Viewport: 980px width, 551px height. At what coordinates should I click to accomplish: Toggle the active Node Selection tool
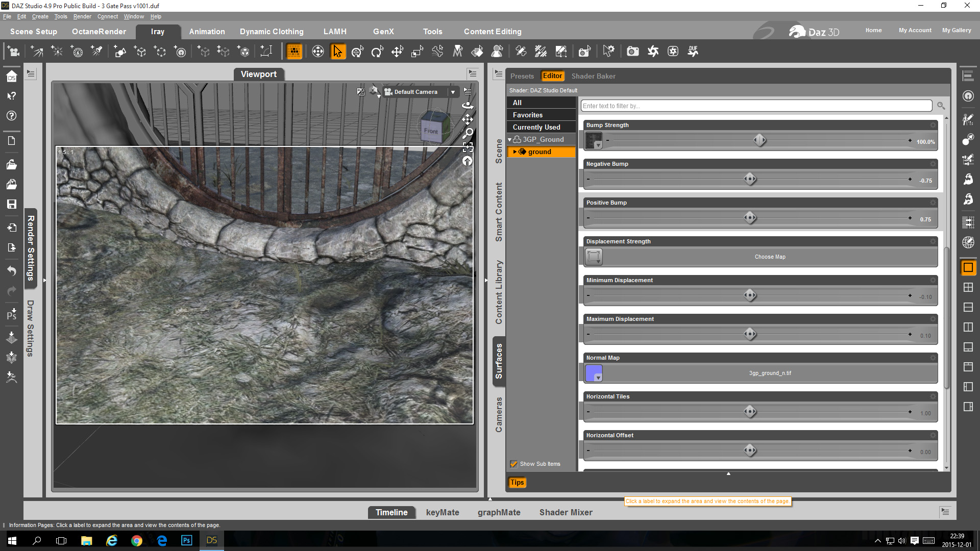(x=338, y=52)
